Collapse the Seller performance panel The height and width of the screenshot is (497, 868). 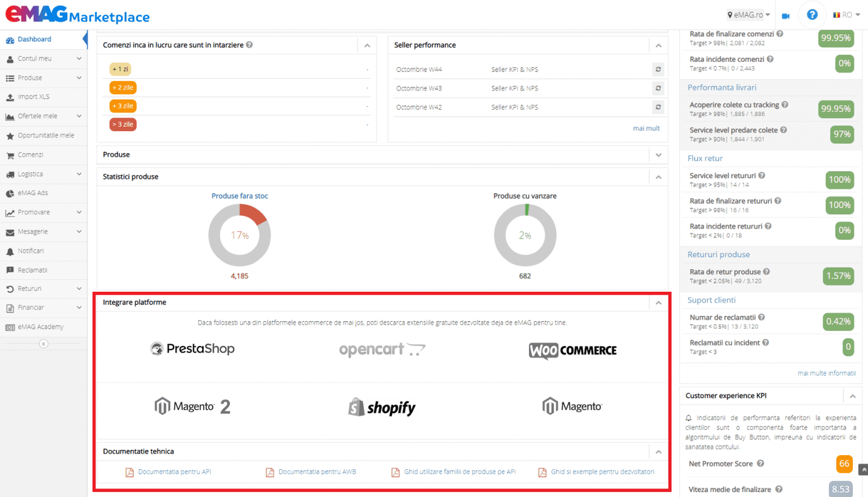point(658,46)
